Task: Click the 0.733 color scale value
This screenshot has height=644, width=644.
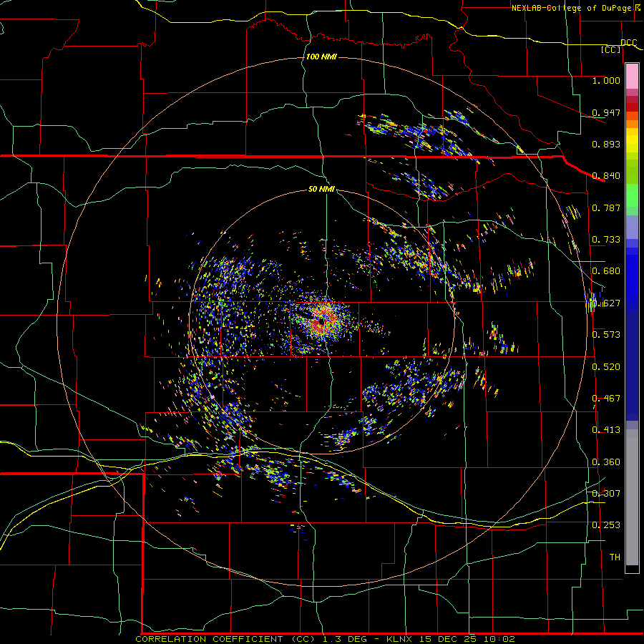Action: click(x=606, y=240)
